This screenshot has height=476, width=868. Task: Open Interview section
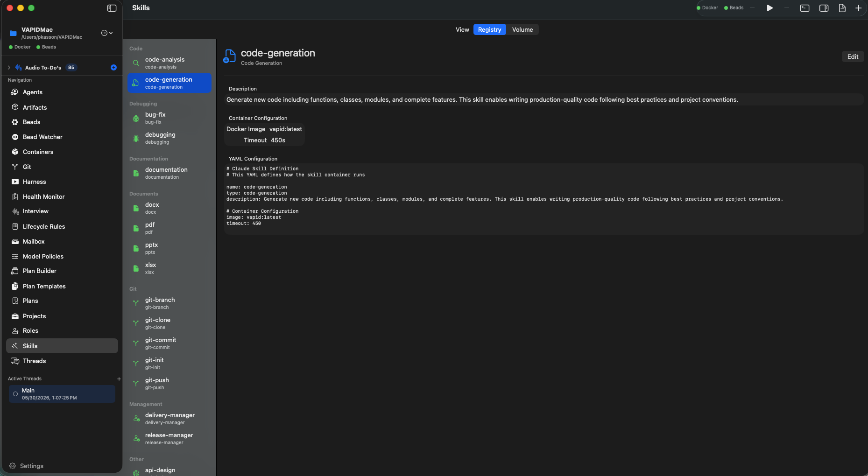point(62,211)
